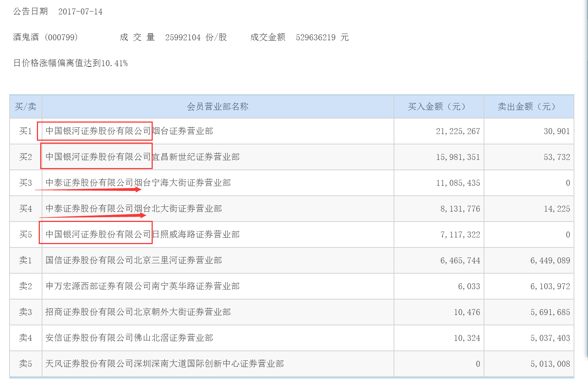Select 中国银河证券 日照威海路证券营业部 entry

click(142, 234)
